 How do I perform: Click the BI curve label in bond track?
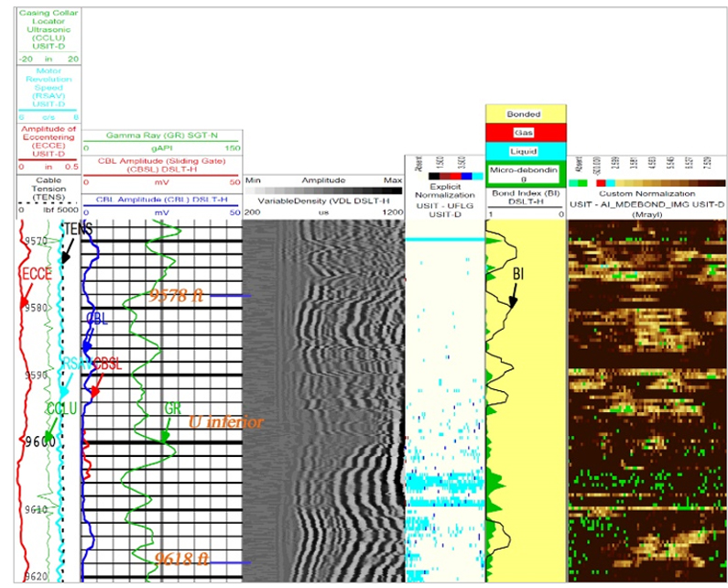pyautogui.click(x=517, y=273)
